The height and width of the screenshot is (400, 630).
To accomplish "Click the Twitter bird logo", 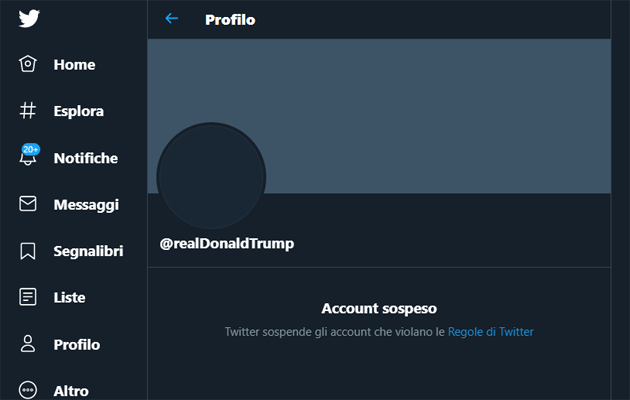I will pyautogui.click(x=29, y=18).
